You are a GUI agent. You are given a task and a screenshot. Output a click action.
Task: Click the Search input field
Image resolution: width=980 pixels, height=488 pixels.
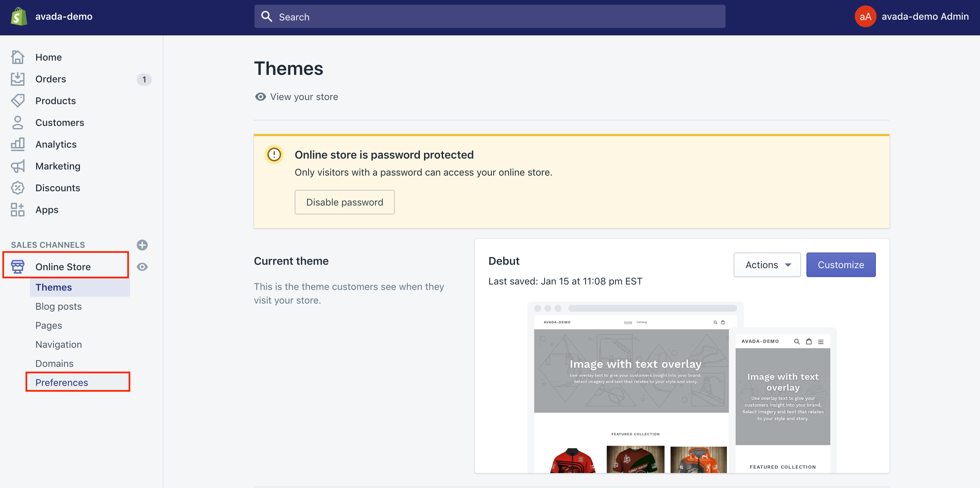(x=490, y=17)
